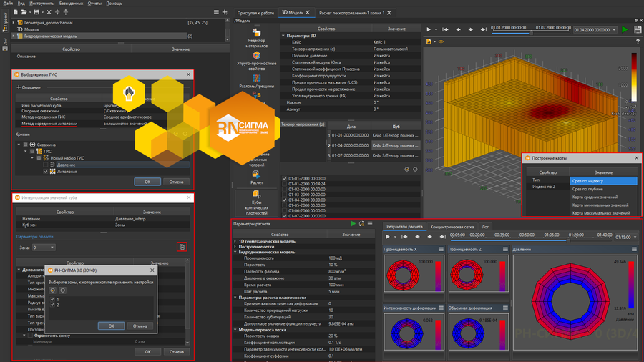Screen dimensions: 644x362
Task: Uncheck the Литология curve checkbox
Action: coord(46,172)
